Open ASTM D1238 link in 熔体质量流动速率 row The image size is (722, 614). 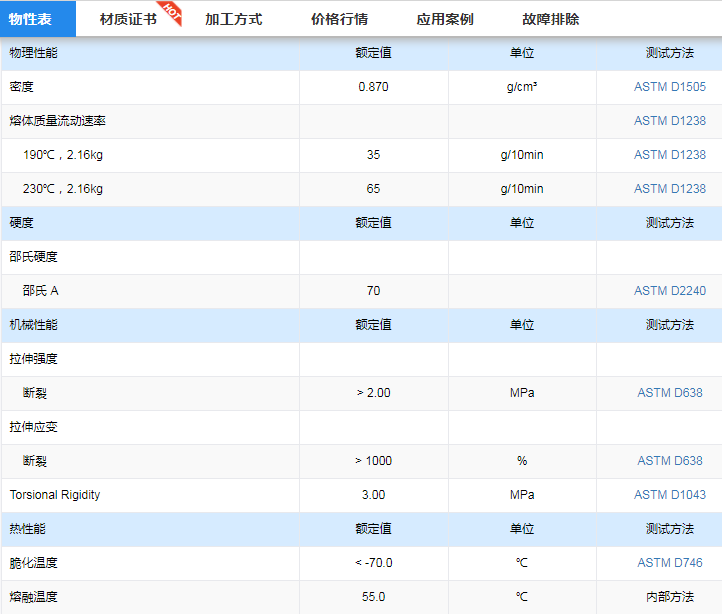(x=669, y=121)
